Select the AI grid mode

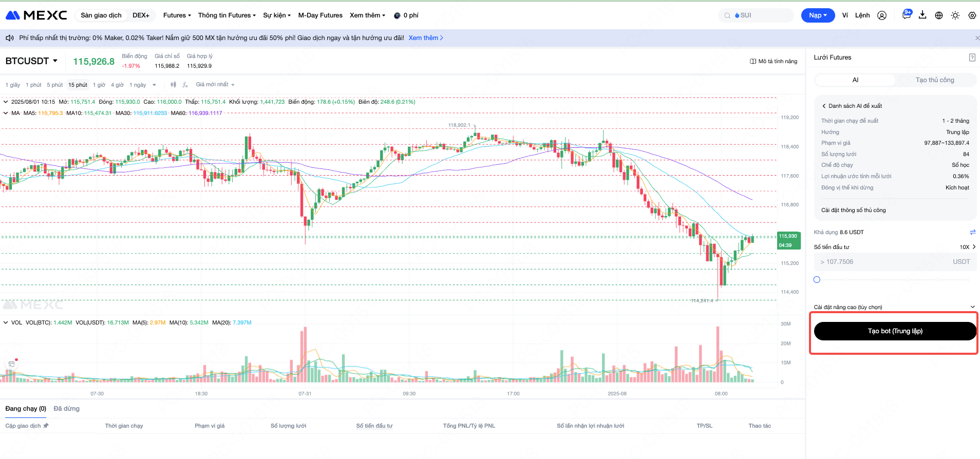(855, 80)
